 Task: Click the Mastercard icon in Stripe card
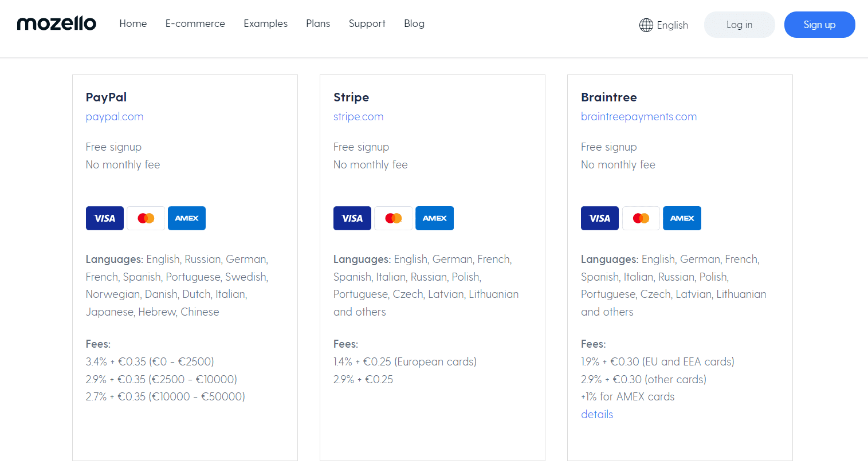coord(394,218)
